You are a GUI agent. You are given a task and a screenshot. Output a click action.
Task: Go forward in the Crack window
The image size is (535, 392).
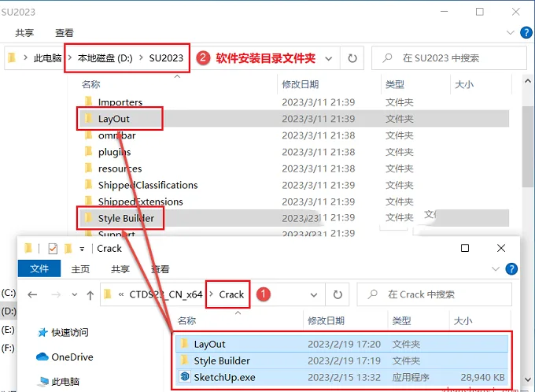pos(56,294)
